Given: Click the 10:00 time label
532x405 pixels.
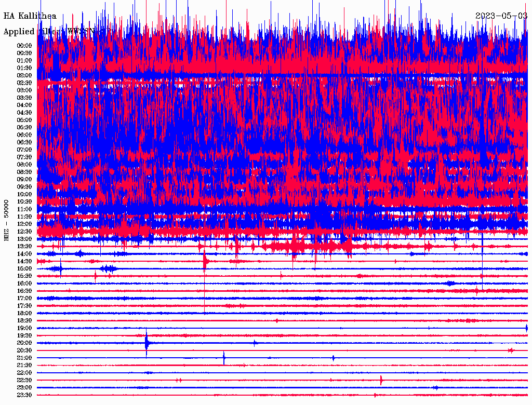Looking at the screenshot, I should tap(24, 195).
